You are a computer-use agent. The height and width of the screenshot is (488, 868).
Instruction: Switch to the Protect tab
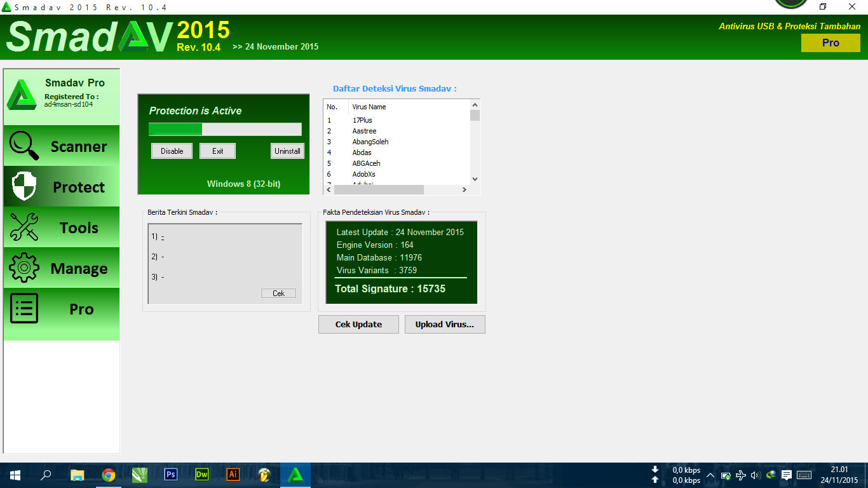pos(62,186)
